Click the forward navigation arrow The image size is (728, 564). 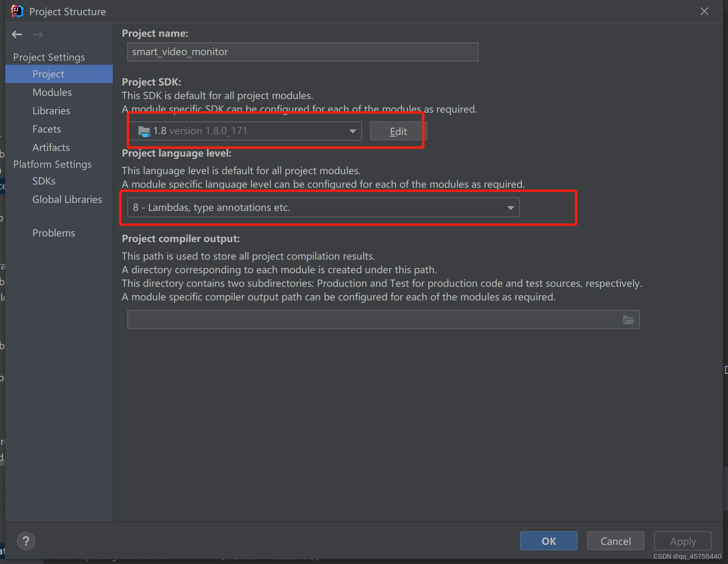[38, 34]
